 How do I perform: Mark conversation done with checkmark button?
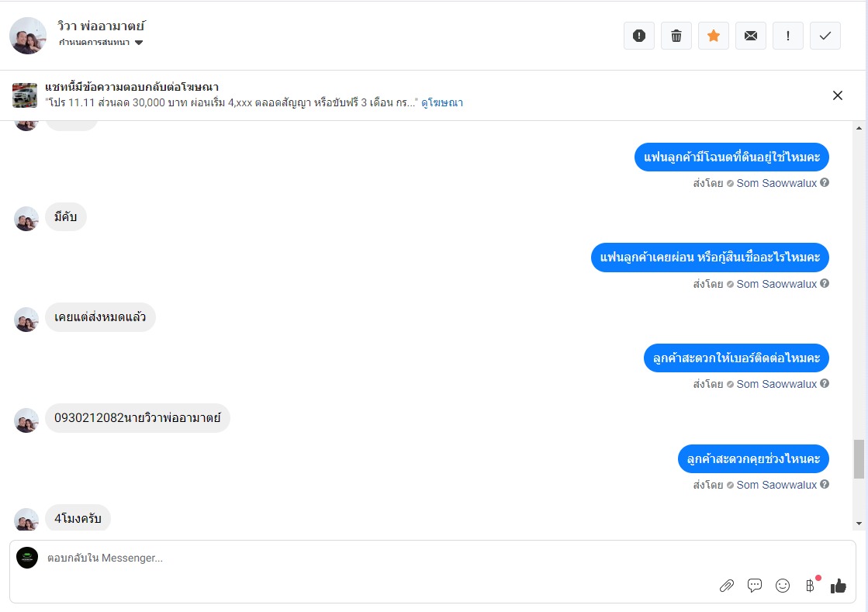pyautogui.click(x=825, y=36)
